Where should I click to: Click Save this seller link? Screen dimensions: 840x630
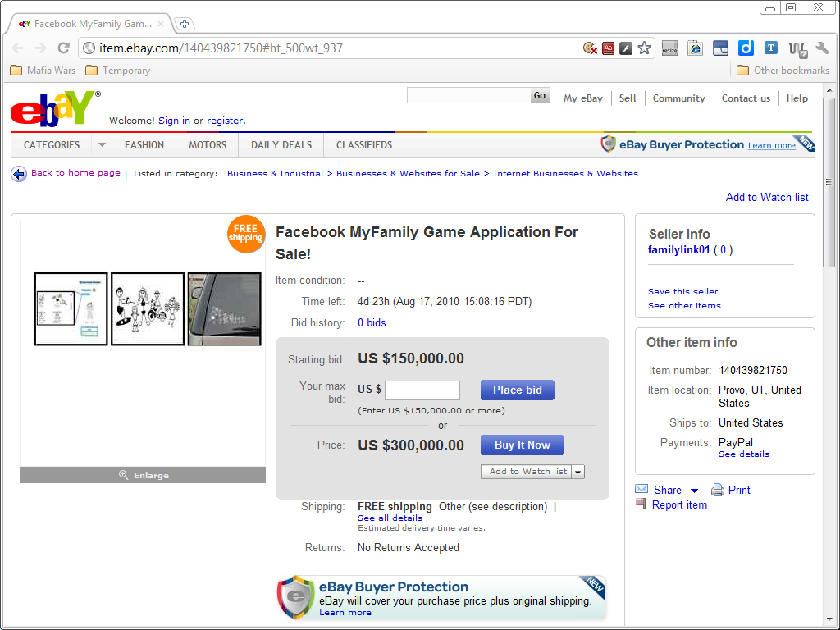click(x=683, y=291)
